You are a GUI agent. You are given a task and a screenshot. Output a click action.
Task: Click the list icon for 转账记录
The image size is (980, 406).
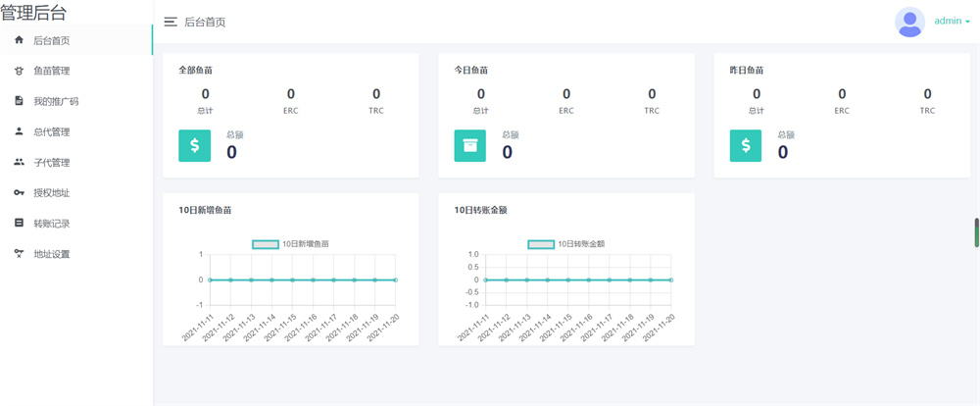pos(19,224)
